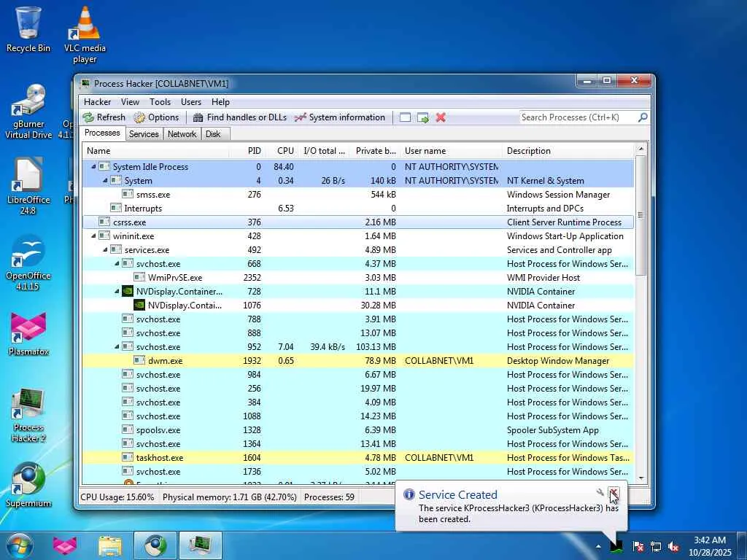Collapse the svchost.exe PID 668 node
This screenshot has height=560, width=747.
(x=117, y=263)
